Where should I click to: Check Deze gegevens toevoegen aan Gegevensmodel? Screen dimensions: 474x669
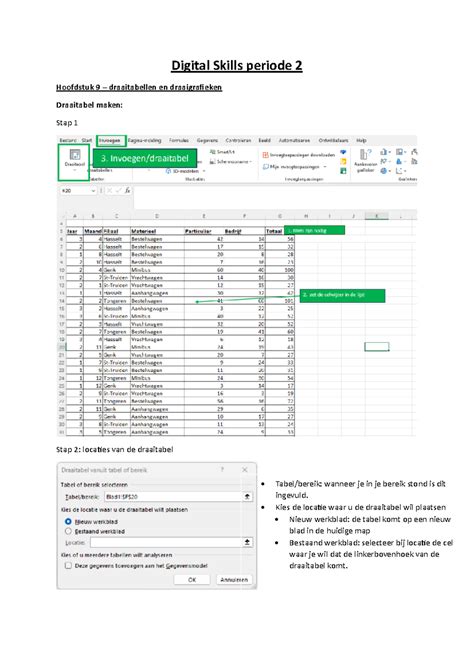(x=68, y=565)
